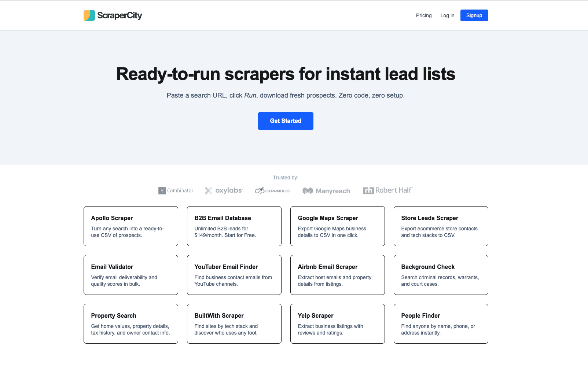The width and height of the screenshot is (588, 387).
Task: Click the Y Combinator logo
Action: [x=176, y=191]
